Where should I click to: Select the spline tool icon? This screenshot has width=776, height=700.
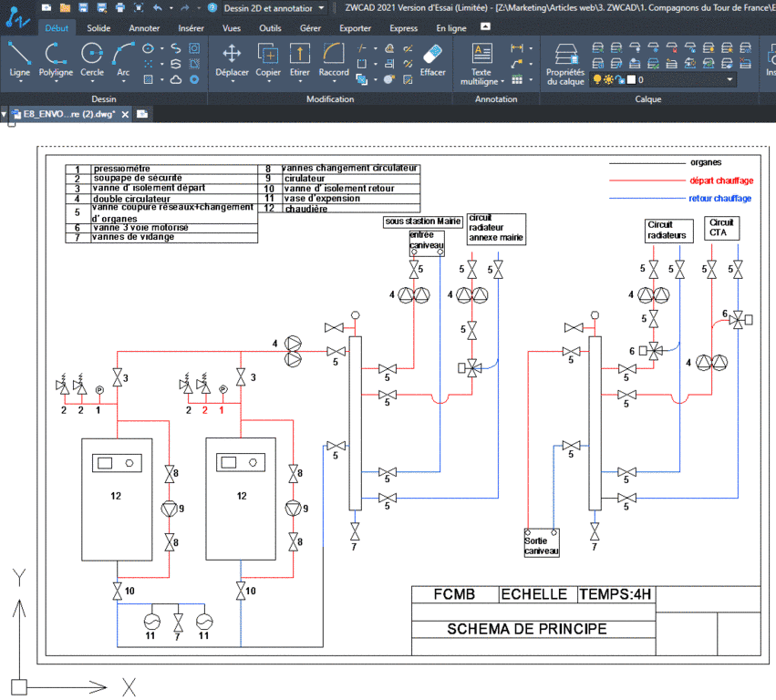pos(176,48)
